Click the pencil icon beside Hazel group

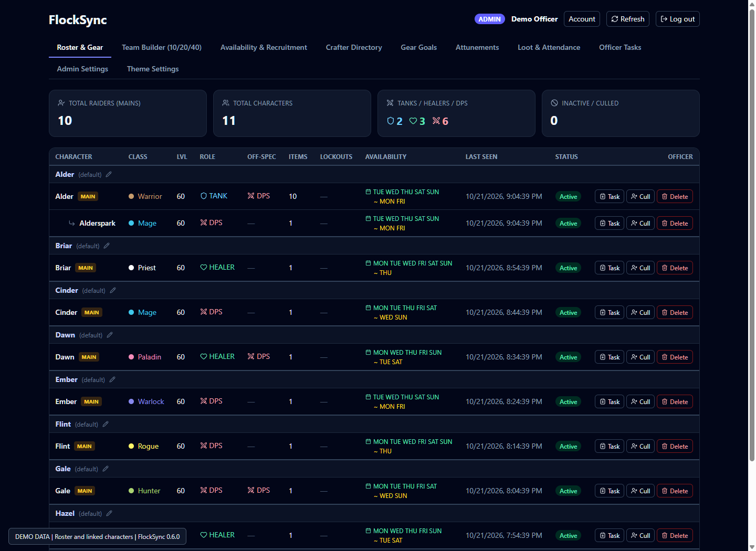pos(109,513)
